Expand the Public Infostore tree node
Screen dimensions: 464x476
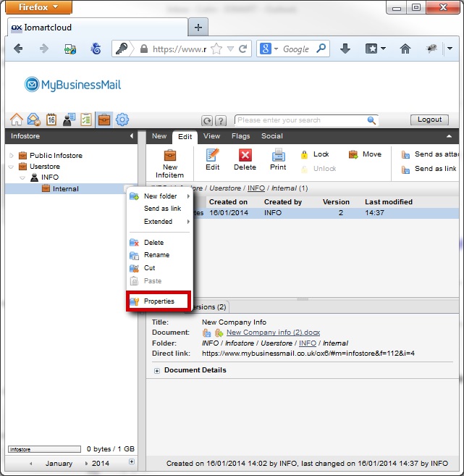pyautogui.click(x=12, y=156)
